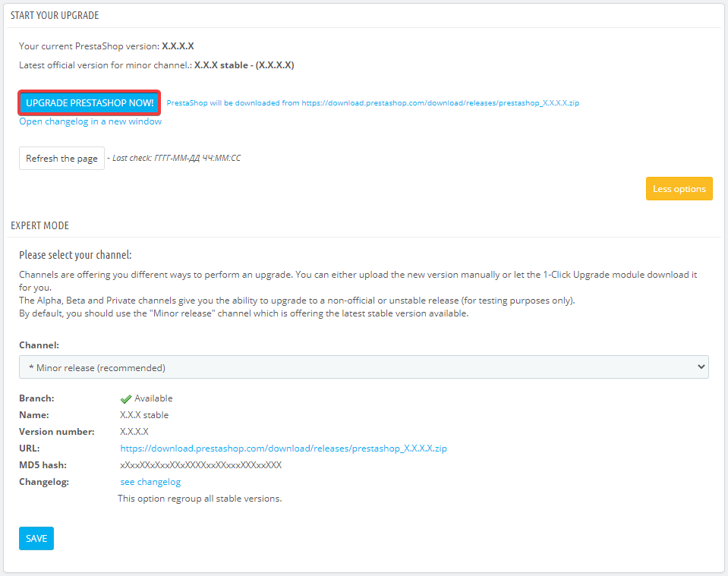The image size is (728, 576).
Task: Click the Version number value
Action: [134, 432]
